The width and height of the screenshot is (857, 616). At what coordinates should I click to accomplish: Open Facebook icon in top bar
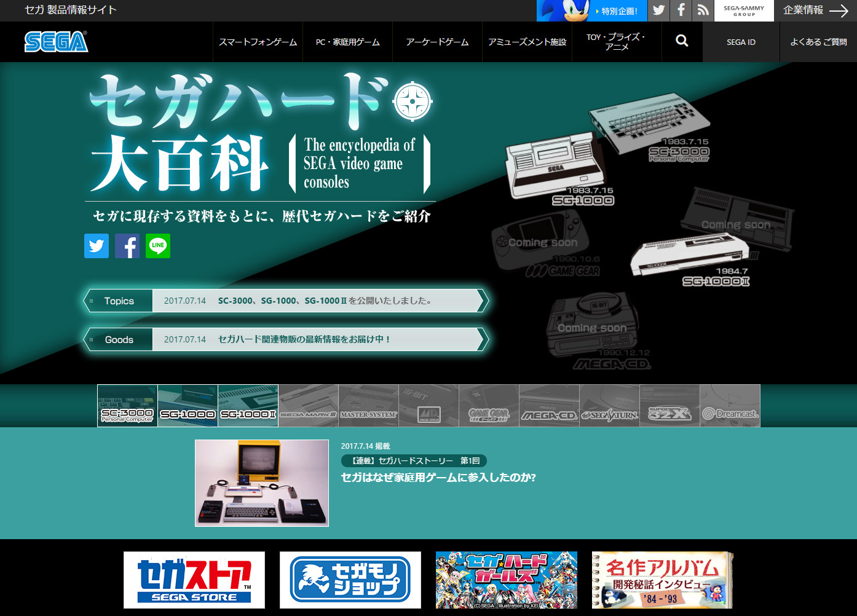point(681,10)
